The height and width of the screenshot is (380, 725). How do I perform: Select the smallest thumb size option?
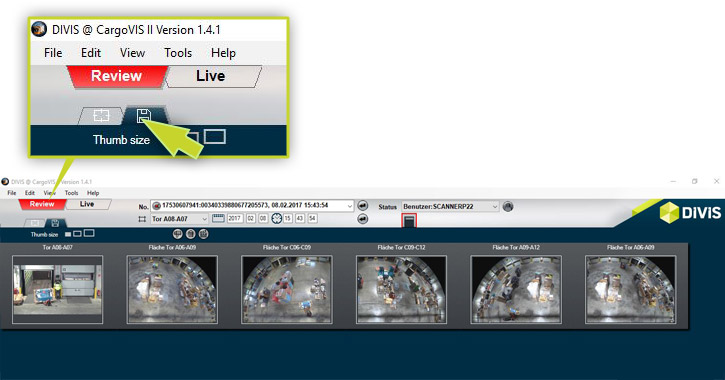click(68, 234)
